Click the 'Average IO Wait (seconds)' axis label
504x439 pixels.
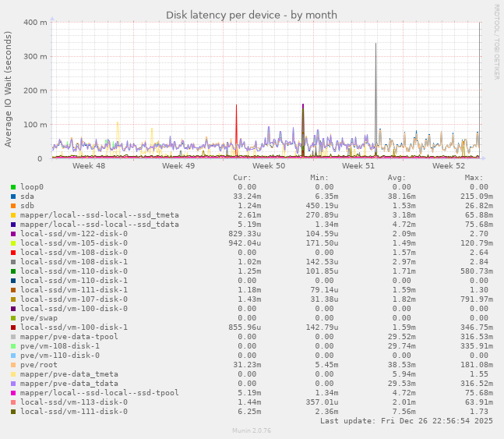[8, 89]
